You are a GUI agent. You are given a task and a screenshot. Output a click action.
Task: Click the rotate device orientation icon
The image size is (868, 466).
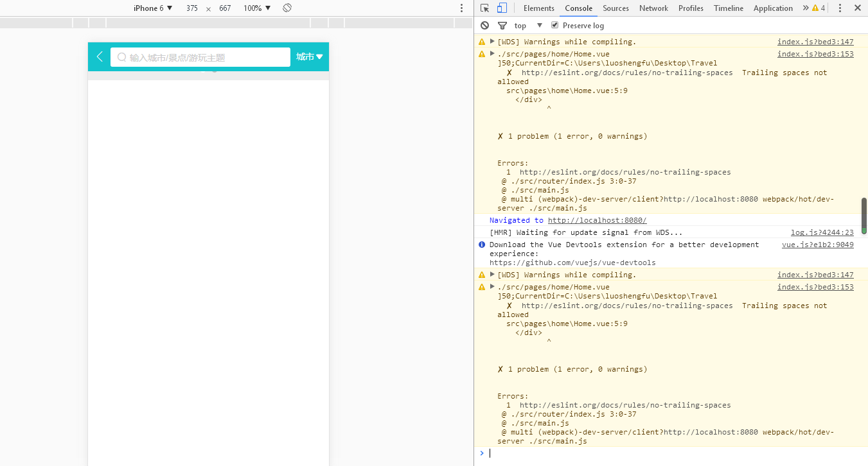click(287, 8)
